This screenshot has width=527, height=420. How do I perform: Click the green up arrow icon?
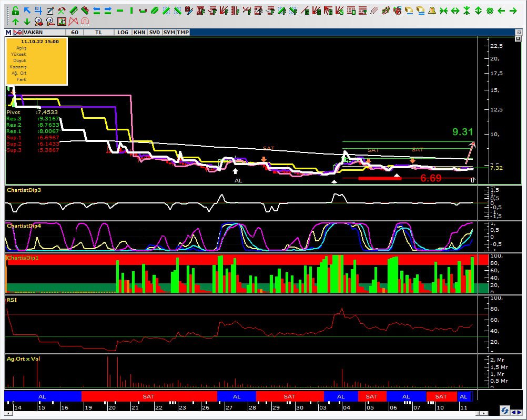15,22
